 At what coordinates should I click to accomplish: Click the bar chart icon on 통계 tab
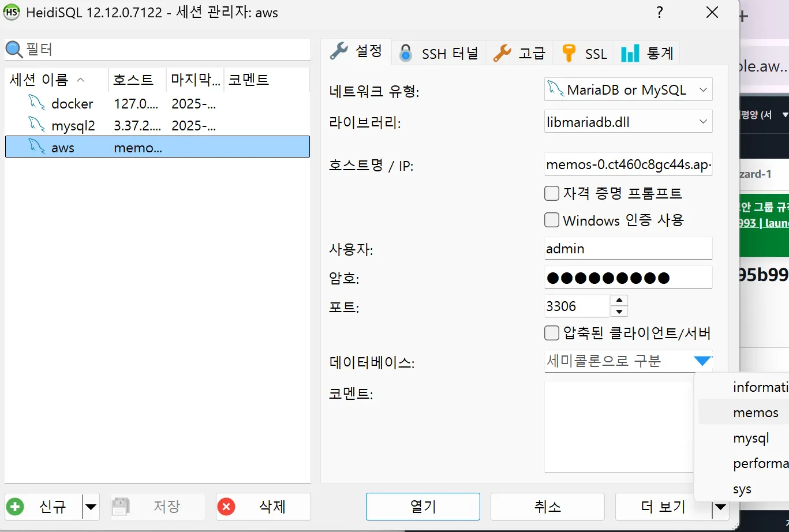tap(630, 54)
